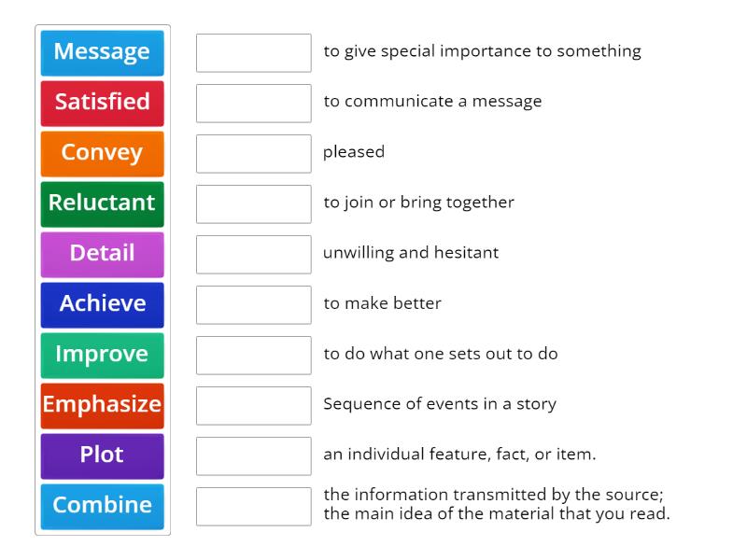The width and height of the screenshot is (747, 560).
Task: Click the Plot word tile
Action: 102,455
